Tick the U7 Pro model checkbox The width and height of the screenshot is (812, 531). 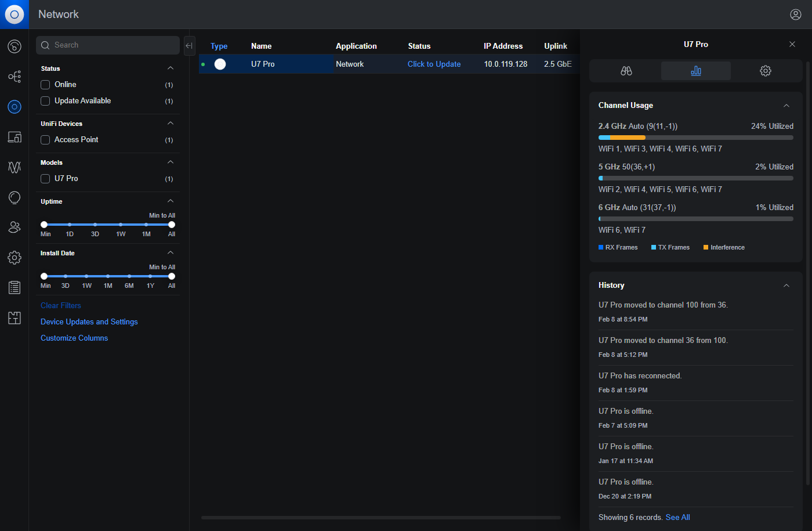(45, 179)
